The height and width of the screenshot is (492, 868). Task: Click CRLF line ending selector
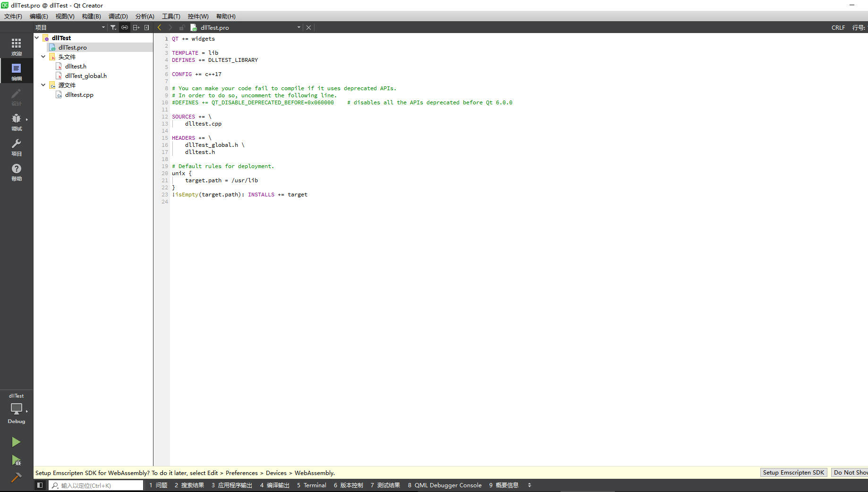pyautogui.click(x=838, y=27)
